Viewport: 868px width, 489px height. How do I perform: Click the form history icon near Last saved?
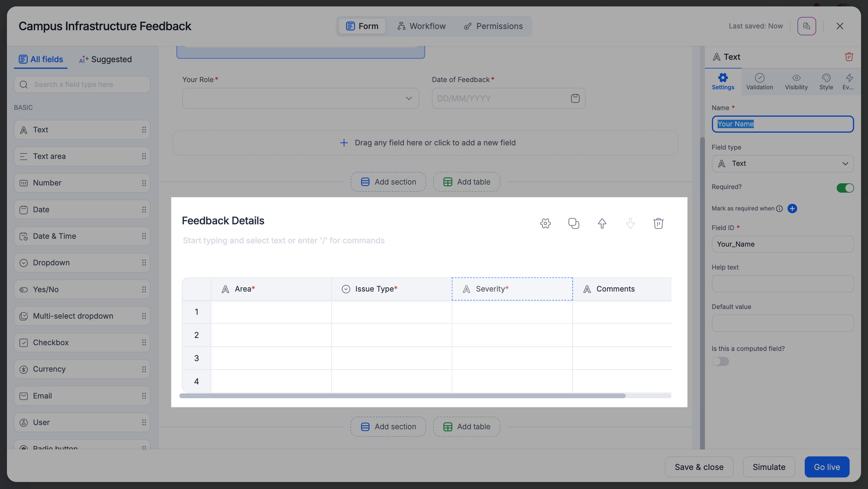point(806,26)
